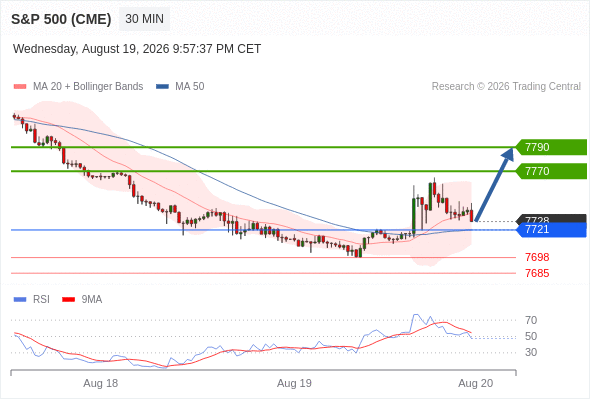Toggle the RSI legend entry
This screenshot has height=400, width=590.
(32, 300)
